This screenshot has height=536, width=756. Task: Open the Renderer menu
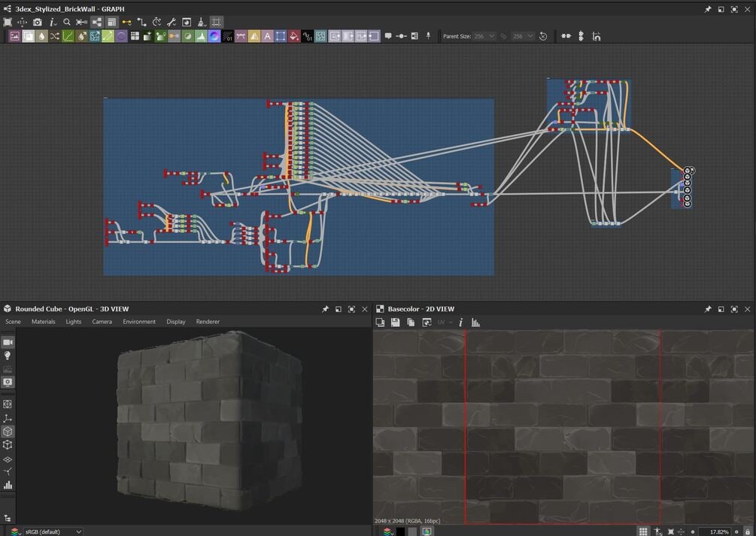click(208, 322)
